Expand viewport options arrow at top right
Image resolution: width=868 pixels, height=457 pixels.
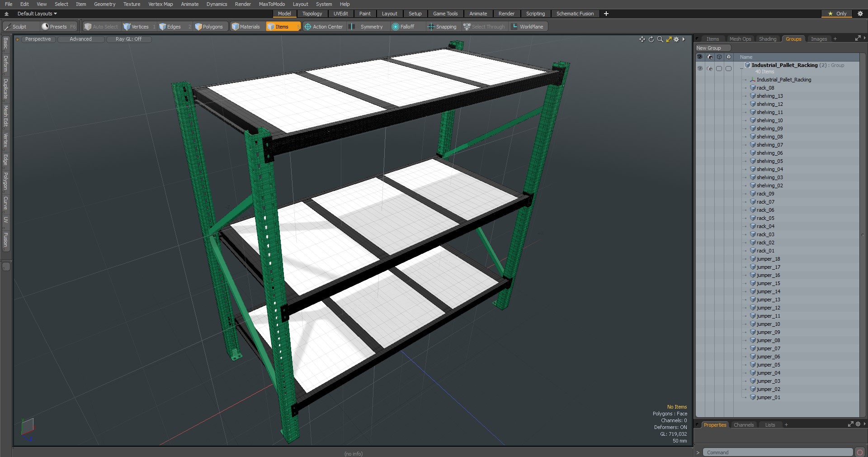(x=684, y=39)
